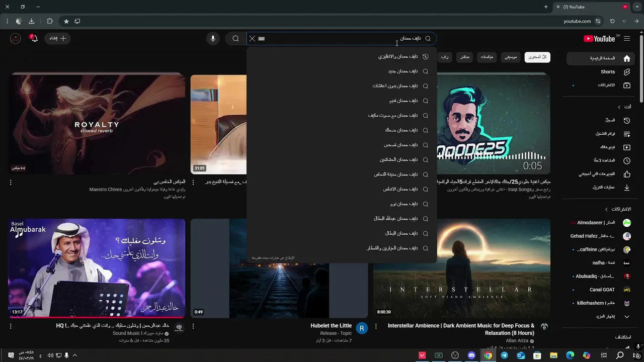The width and height of the screenshot is (644, 362).
Task: Open the Almubarak 13:17 concert video thumbnail
Action: tap(97, 268)
